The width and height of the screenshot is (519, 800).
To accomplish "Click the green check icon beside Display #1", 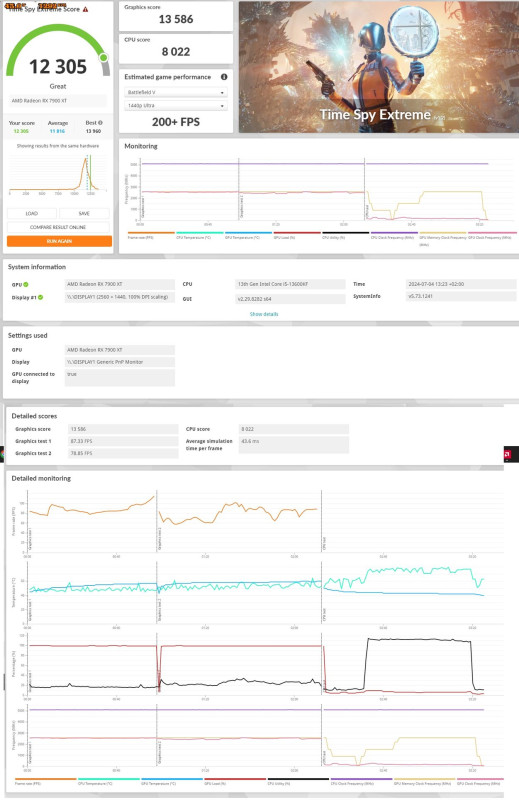I will [x=40, y=297].
